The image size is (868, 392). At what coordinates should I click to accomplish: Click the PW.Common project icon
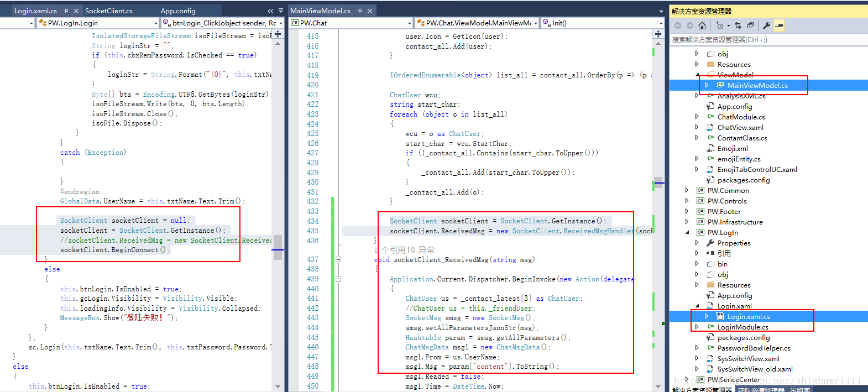coord(700,190)
